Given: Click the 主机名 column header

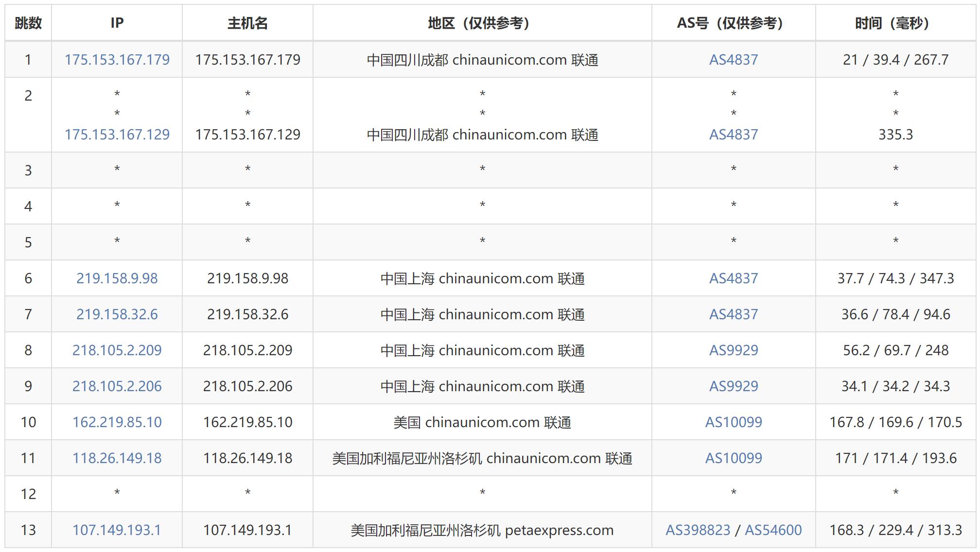Looking at the screenshot, I should pyautogui.click(x=247, y=23).
